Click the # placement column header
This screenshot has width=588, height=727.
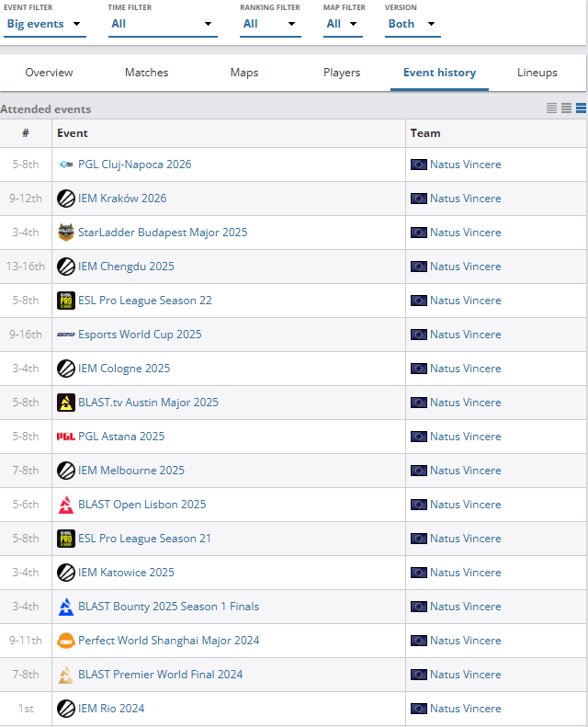[x=26, y=133]
